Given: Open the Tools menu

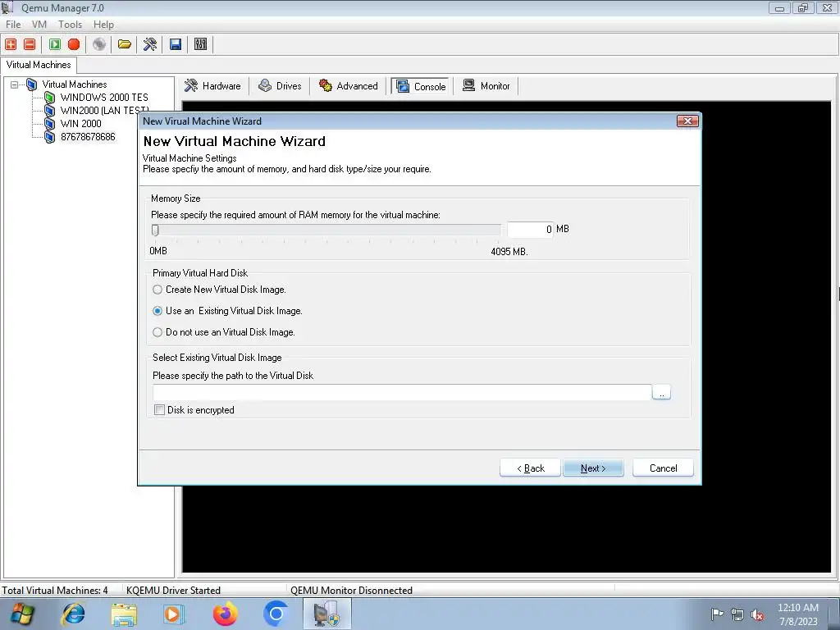Looking at the screenshot, I should [71, 25].
